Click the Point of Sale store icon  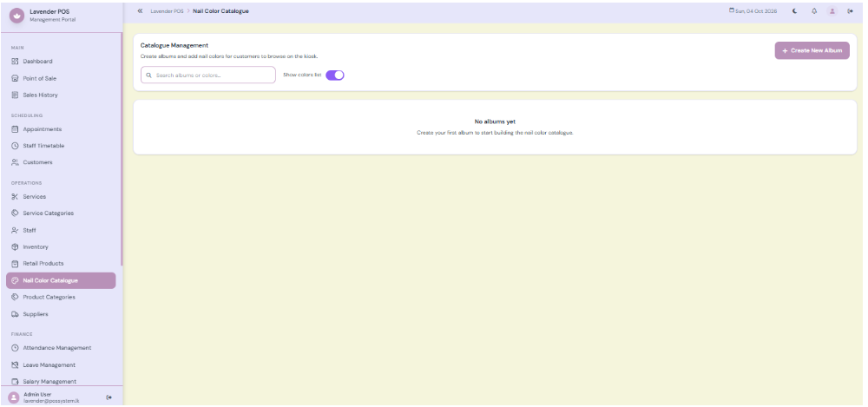click(15, 79)
